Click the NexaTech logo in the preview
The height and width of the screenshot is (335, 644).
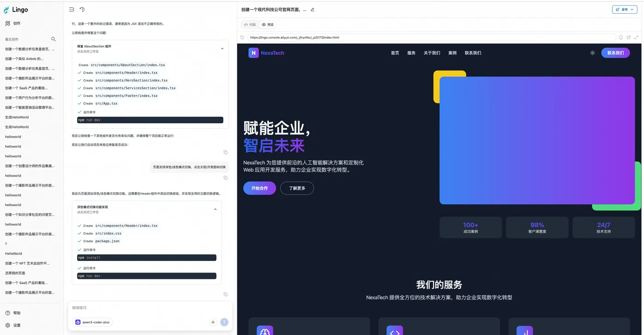pyautogui.click(x=266, y=53)
